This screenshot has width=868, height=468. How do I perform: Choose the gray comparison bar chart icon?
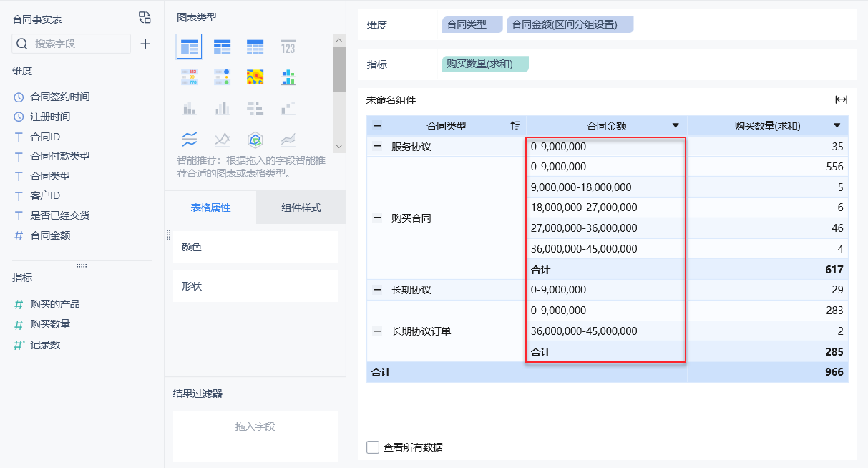255,108
